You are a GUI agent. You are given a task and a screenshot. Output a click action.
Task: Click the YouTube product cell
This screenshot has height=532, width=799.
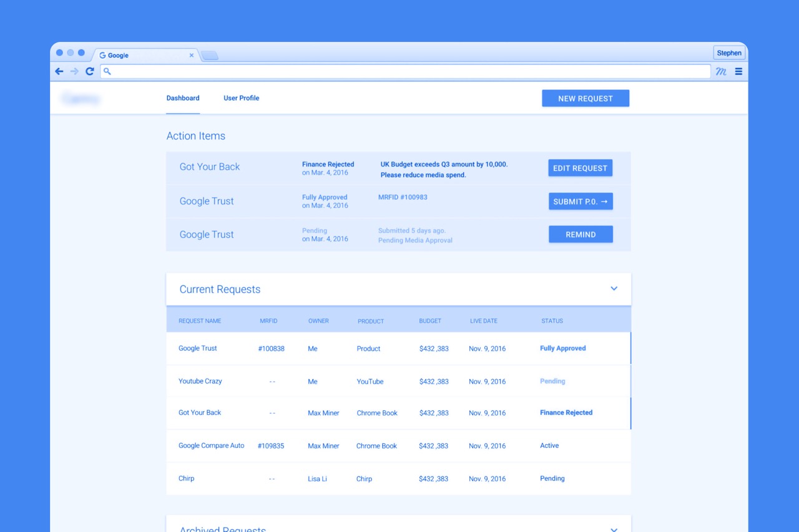(370, 382)
